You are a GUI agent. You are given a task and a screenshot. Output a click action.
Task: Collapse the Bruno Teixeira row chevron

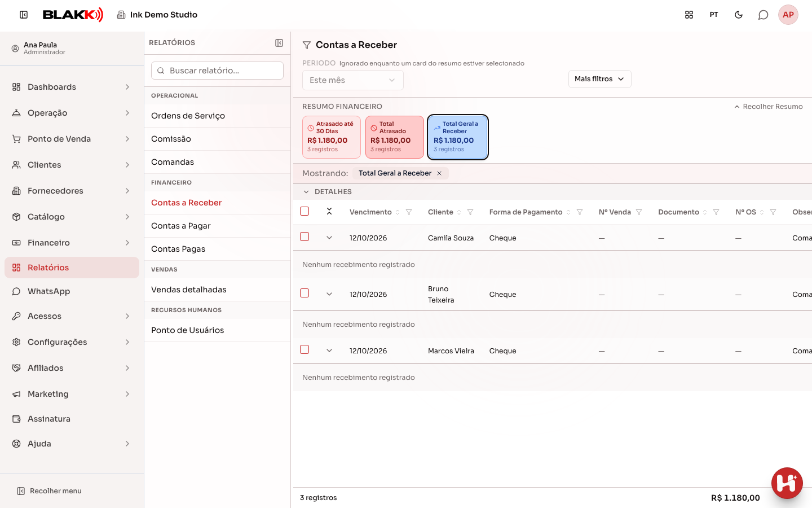(x=329, y=294)
